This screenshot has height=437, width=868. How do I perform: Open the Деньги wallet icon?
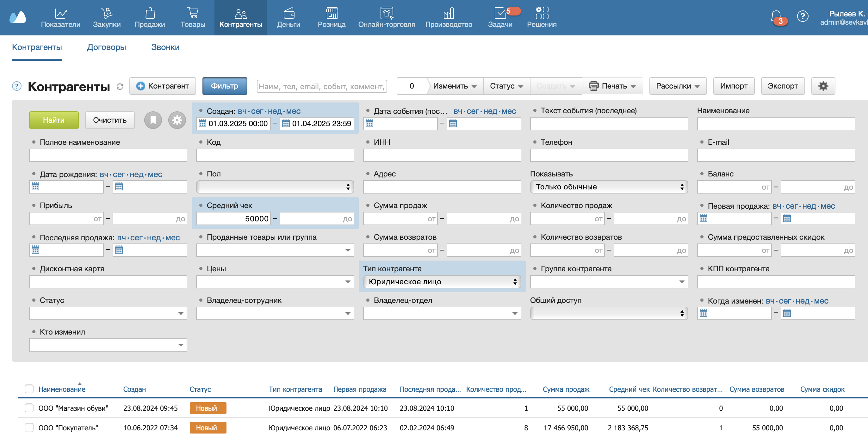[289, 13]
